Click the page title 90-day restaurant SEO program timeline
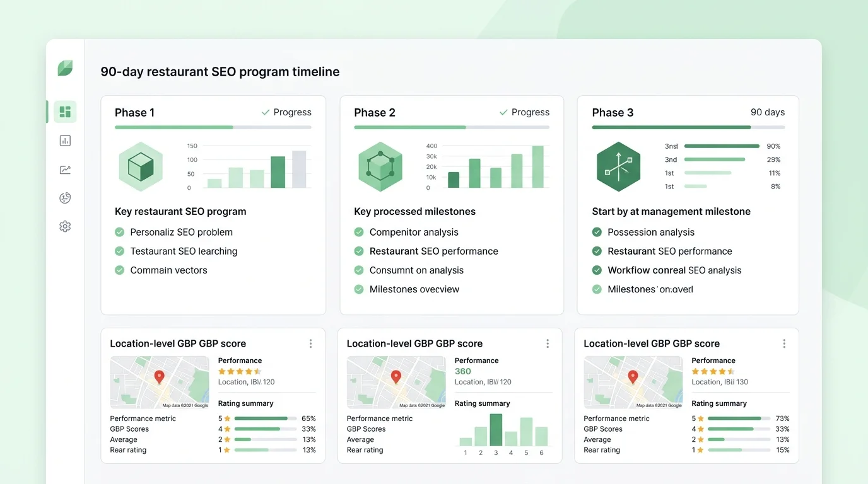Viewport: 868px width, 484px height. coord(220,72)
